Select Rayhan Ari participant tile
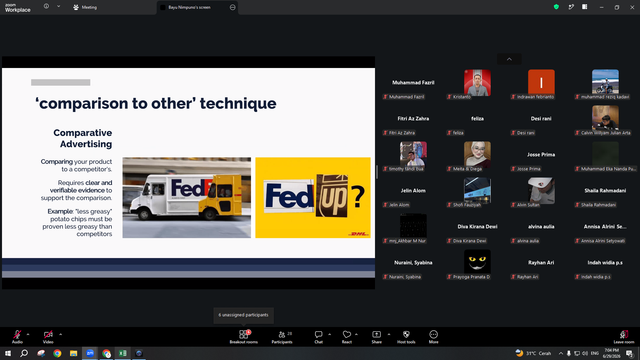This screenshot has height=360, width=640. [x=541, y=264]
